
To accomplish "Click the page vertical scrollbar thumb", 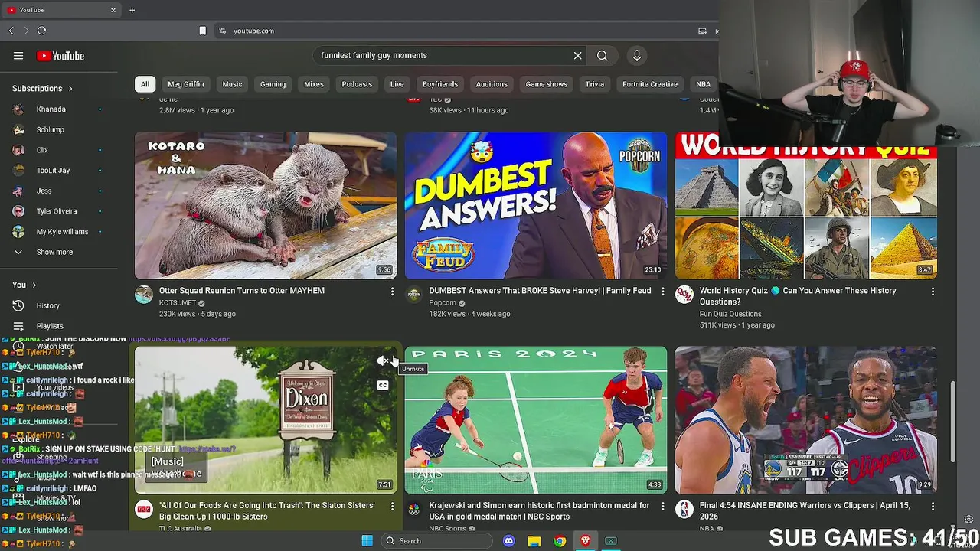I will coord(953,421).
